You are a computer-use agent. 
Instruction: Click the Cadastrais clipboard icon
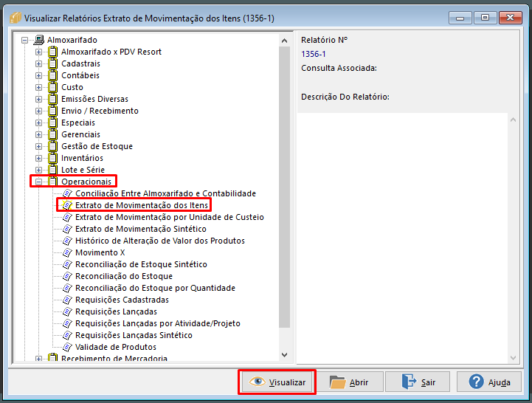(x=52, y=63)
